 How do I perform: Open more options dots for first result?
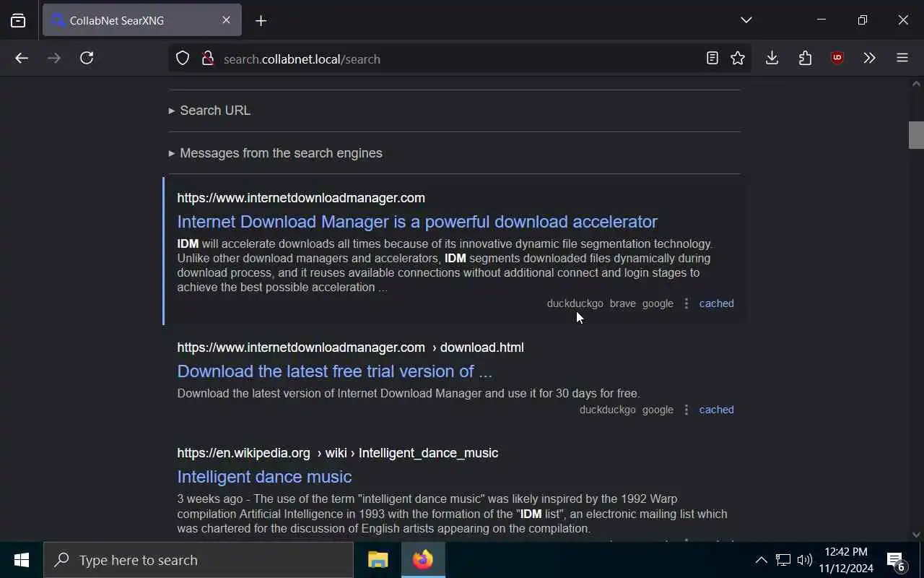coord(687,303)
